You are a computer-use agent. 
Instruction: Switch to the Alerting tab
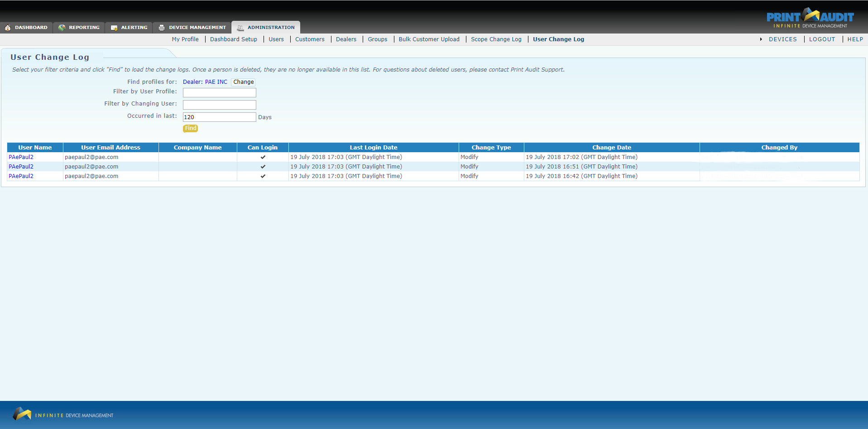point(129,28)
